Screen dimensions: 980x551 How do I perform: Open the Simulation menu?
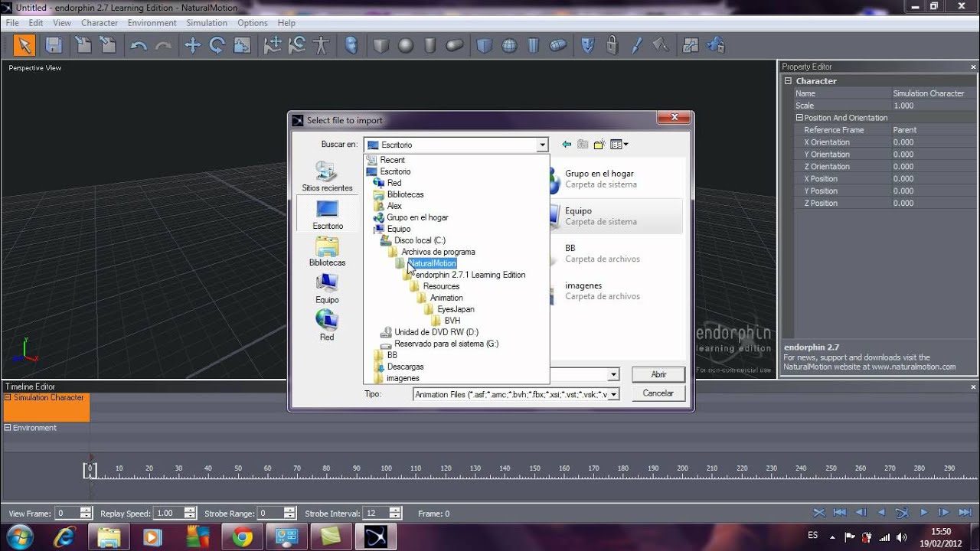tap(207, 23)
